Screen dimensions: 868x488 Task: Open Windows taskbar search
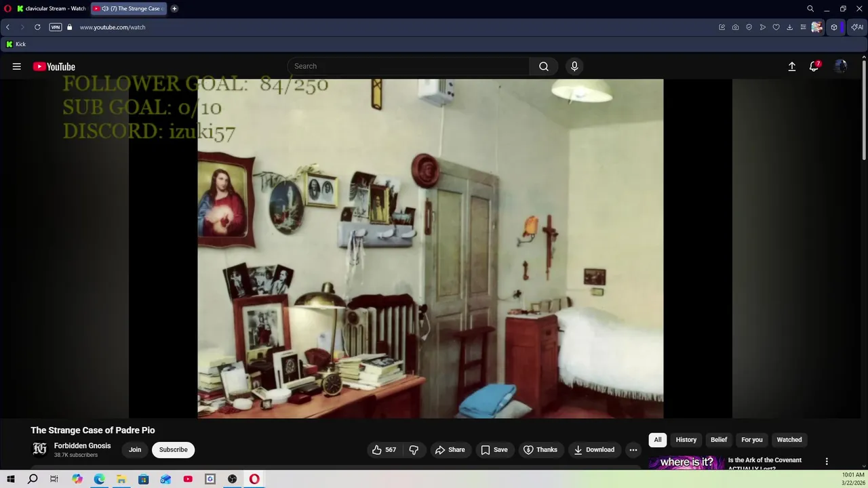(x=33, y=479)
